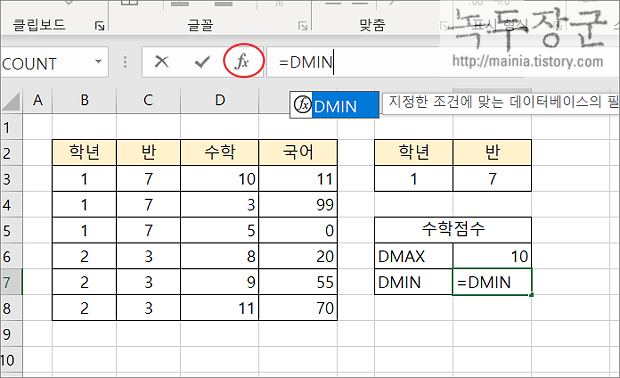
Task: Click the Insert Function fx icon
Action: (242, 62)
